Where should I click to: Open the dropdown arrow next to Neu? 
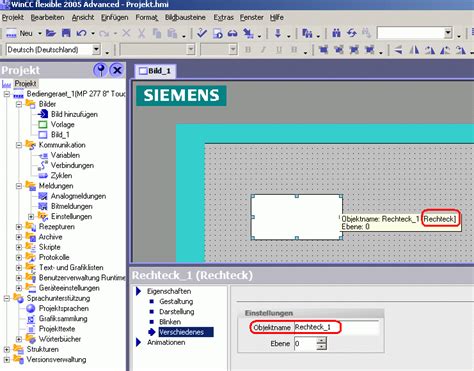pos(40,33)
